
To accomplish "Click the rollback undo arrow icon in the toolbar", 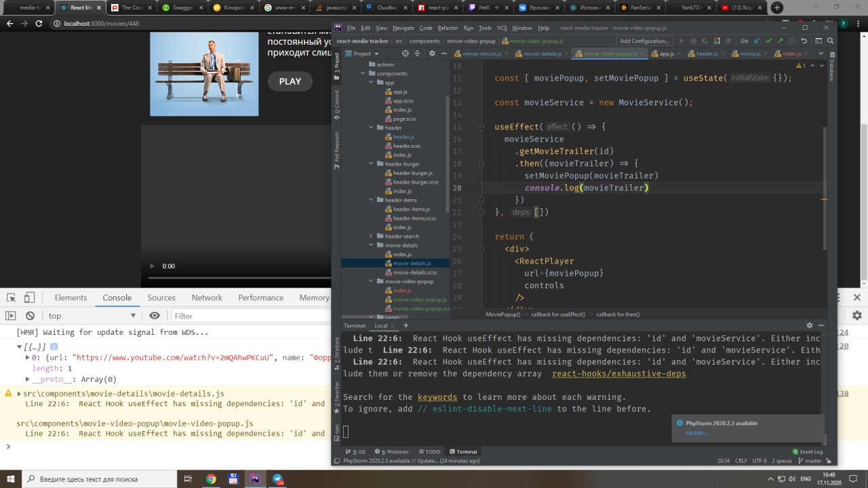I will click(x=804, y=41).
